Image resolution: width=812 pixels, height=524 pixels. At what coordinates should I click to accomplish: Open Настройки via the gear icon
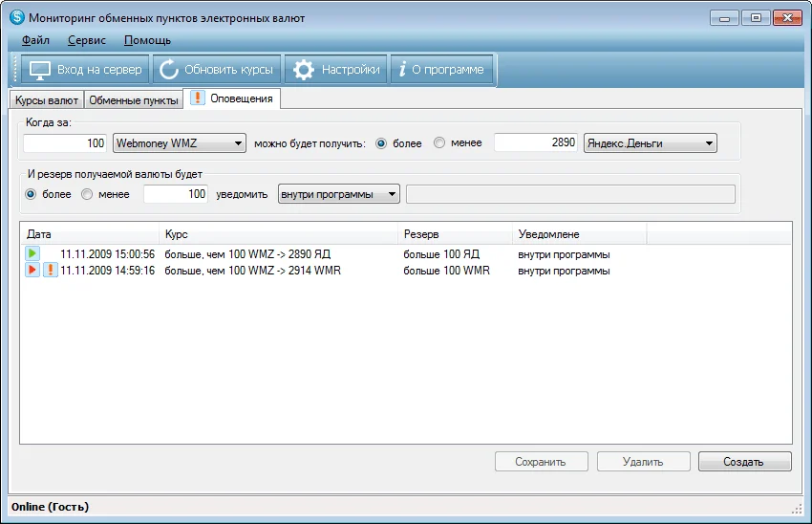304,70
